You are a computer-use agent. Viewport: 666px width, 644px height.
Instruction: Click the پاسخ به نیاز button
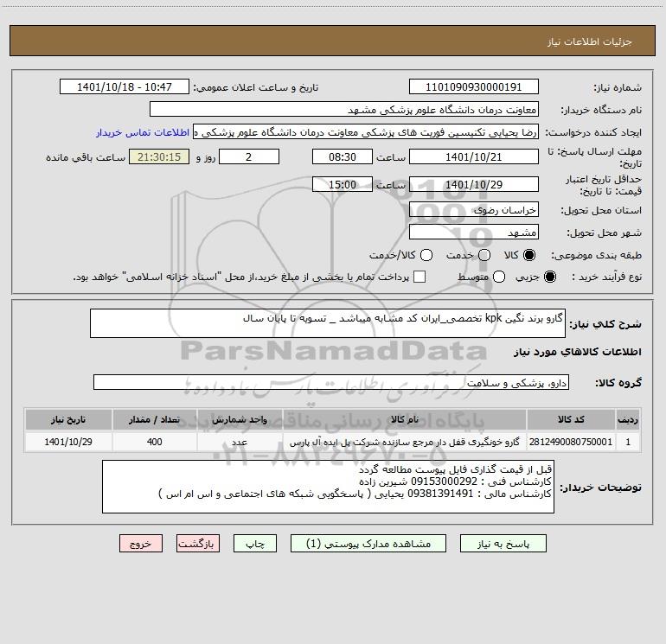pos(503,544)
